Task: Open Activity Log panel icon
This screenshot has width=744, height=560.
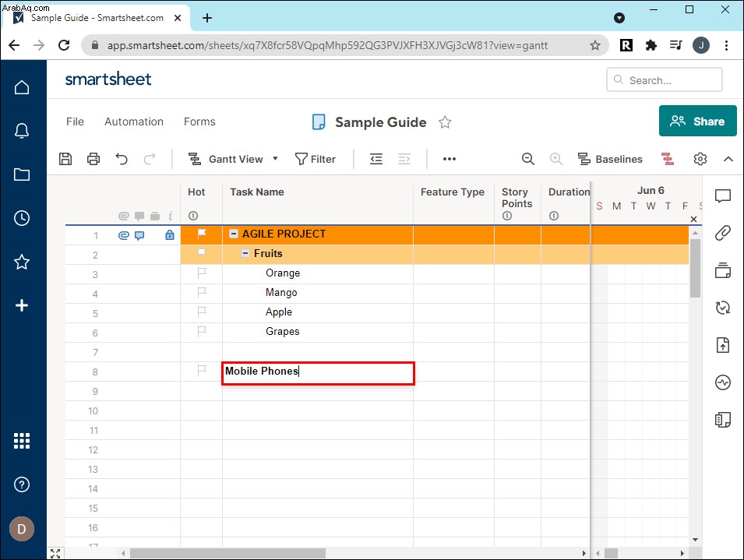Action: click(x=723, y=382)
